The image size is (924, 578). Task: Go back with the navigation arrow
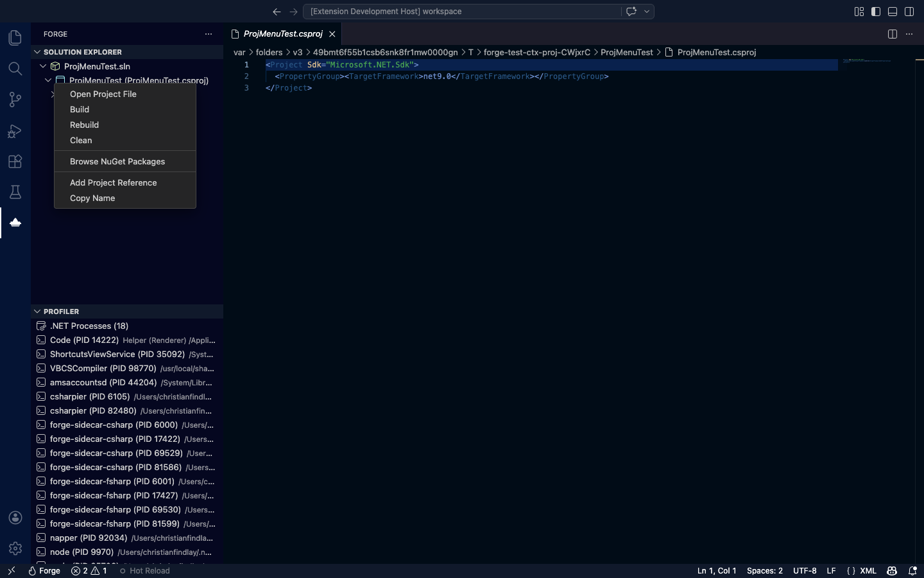(x=277, y=12)
